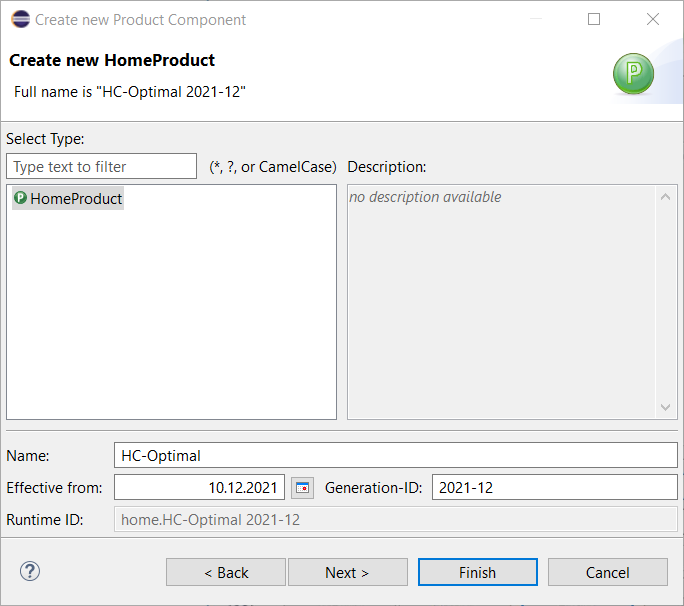Click the green P icon beside HomeProduct
Viewport: 684px width, 606px height.
coord(19,198)
